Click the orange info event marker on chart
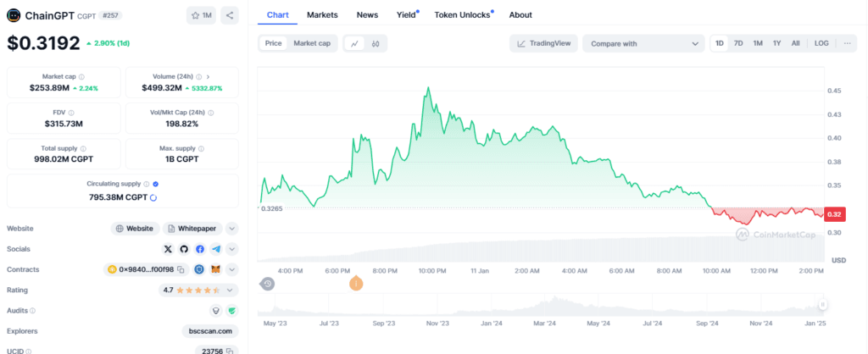 [357, 284]
